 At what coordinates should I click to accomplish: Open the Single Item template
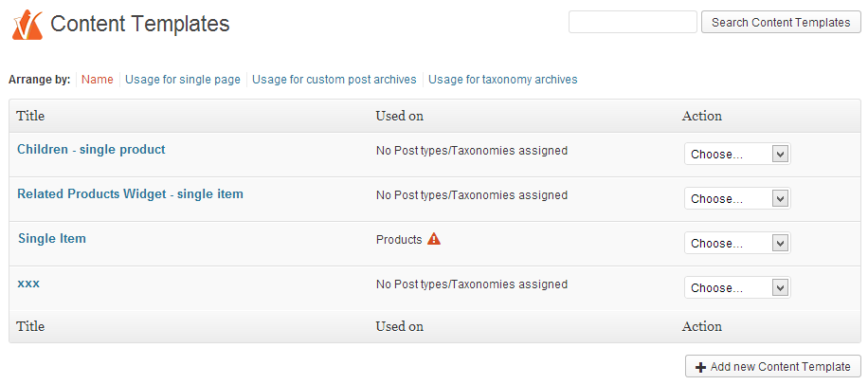click(52, 239)
